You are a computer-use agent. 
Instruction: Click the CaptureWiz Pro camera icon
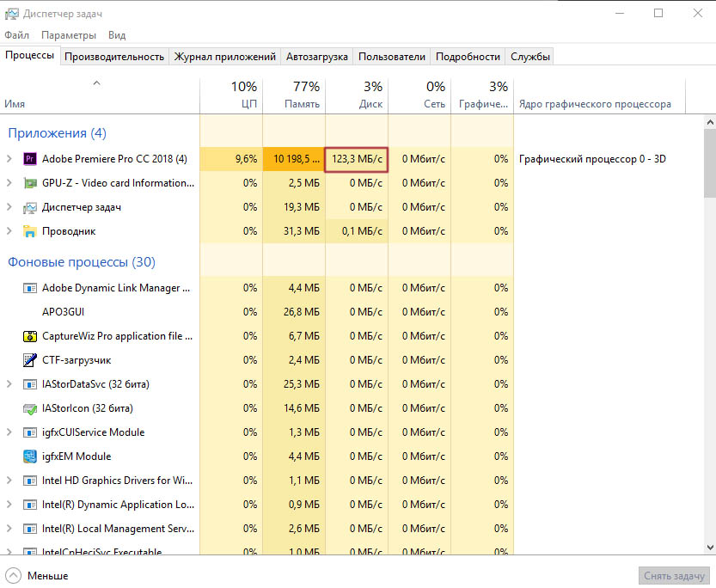(x=30, y=336)
